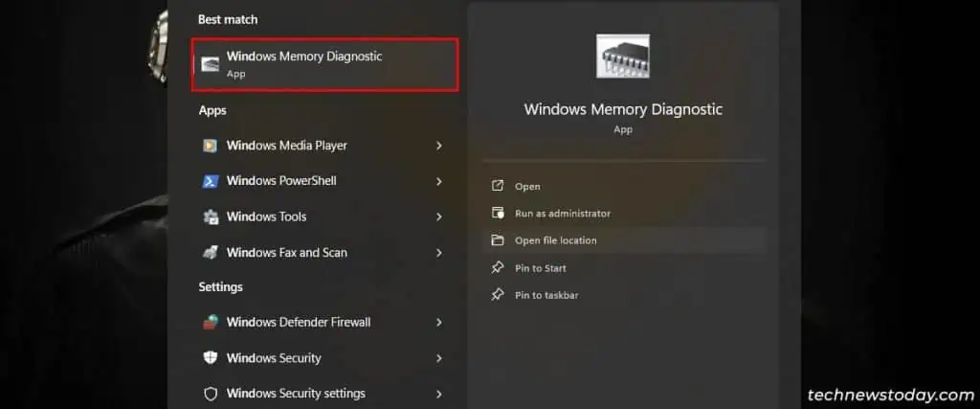Choose Pin to taskbar

click(x=622, y=295)
